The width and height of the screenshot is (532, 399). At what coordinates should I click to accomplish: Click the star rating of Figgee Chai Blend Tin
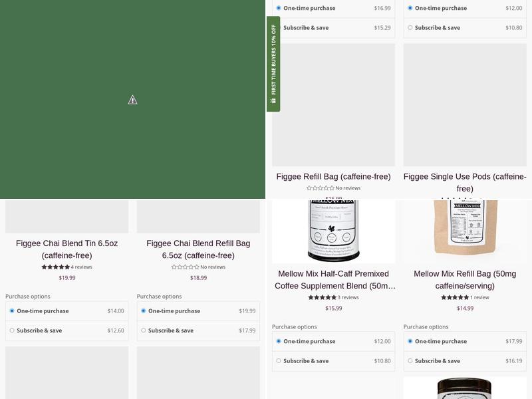[x=56, y=267]
